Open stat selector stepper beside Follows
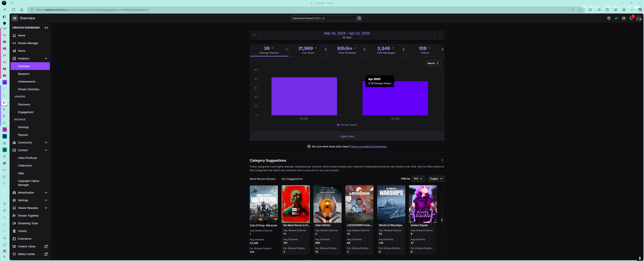The image size is (644, 261). coord(443,49)
